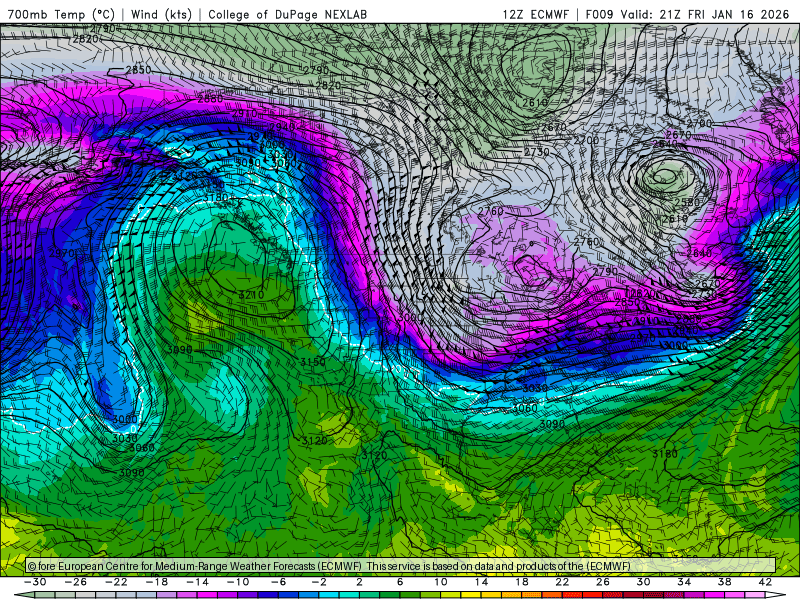This screenshot has height=600, width=800.
Task: Click the 2580 contour label near the low
Action: [x=687, y=202]
